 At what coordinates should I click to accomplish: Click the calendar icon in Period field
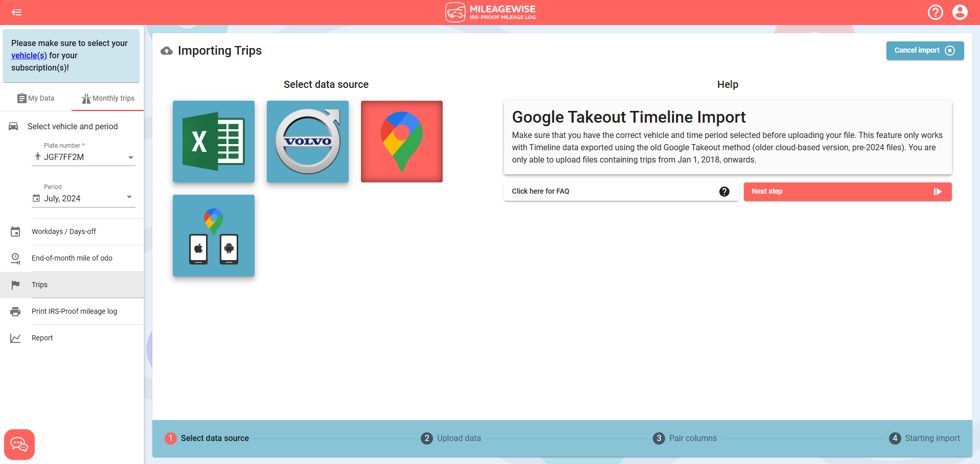[36, 198]
